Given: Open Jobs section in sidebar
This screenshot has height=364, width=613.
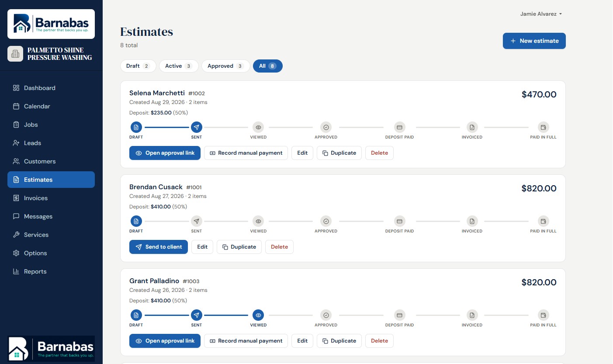Looking at the screenshot, I should [51, 125].
